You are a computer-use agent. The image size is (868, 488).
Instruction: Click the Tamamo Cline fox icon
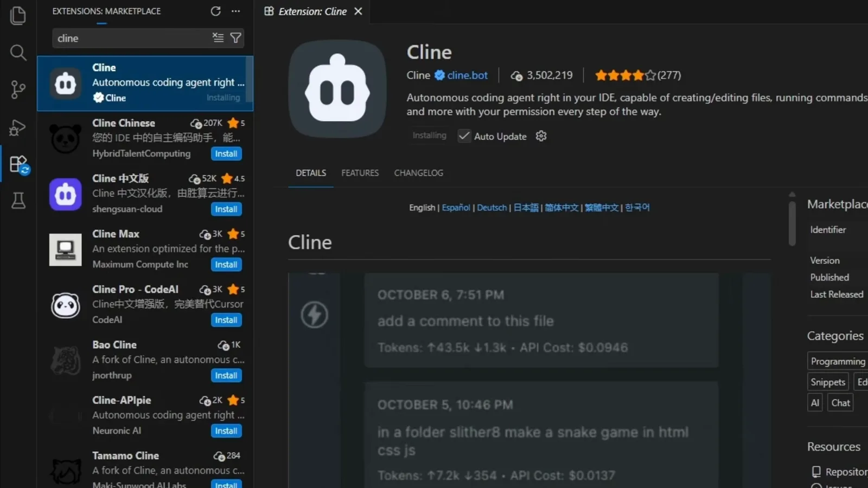click(x=66, y=471)
